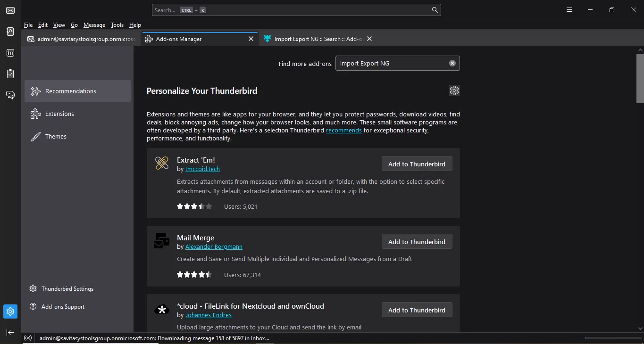Open the Edit menu
The image size is (644, 344).
click(43, 25)
